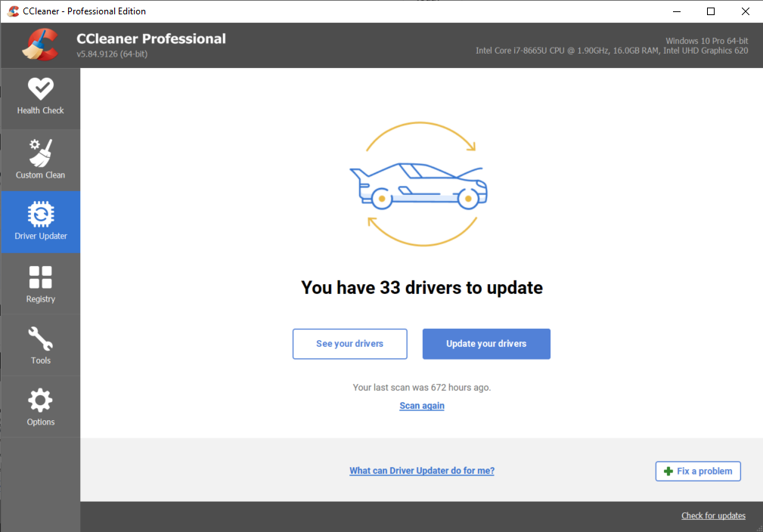Click the CCleaner logo in the header

tap(40, 45)
